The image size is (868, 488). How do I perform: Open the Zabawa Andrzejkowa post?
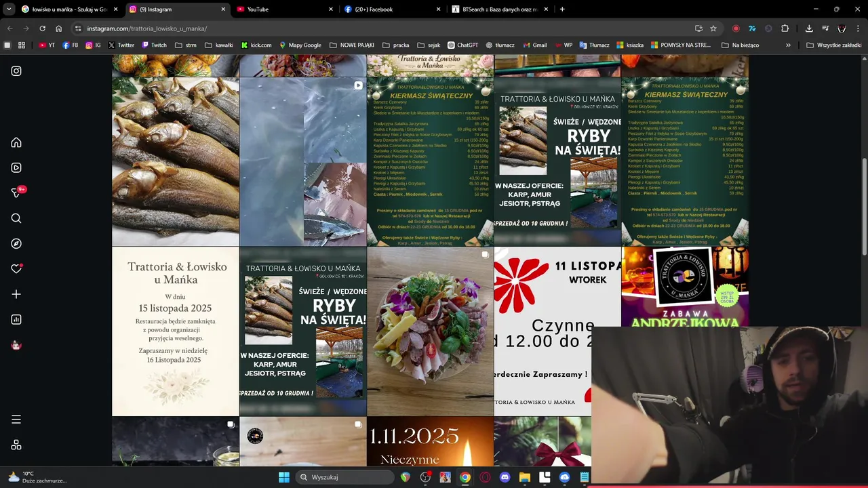[x=685, y=287]
